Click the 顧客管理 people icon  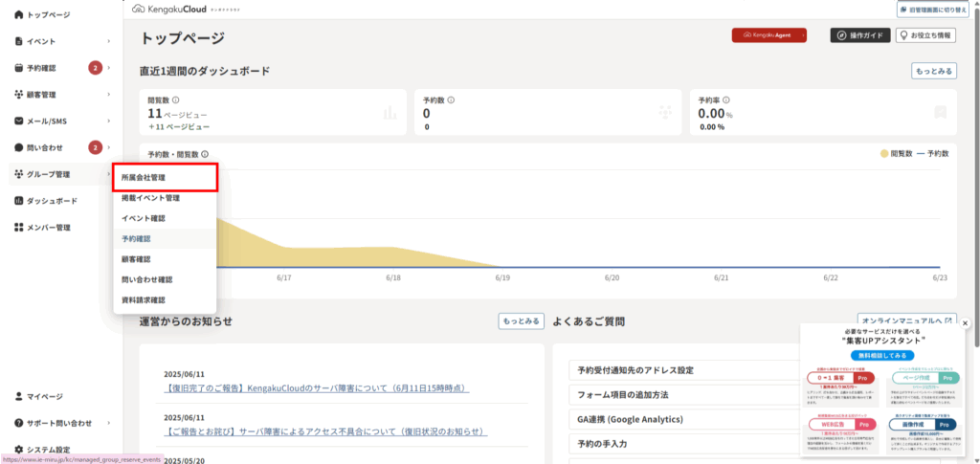pyautogui.click(x=19, y=95)
